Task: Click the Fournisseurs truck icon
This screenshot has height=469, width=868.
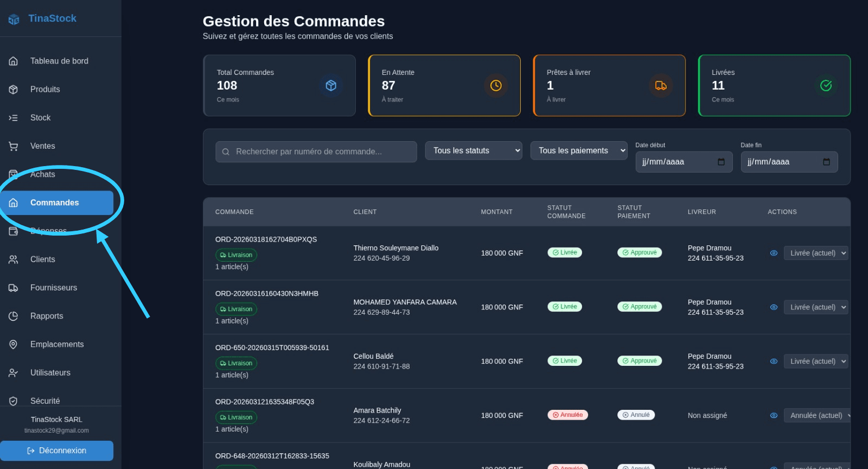Action: click(x=14, y=288)
